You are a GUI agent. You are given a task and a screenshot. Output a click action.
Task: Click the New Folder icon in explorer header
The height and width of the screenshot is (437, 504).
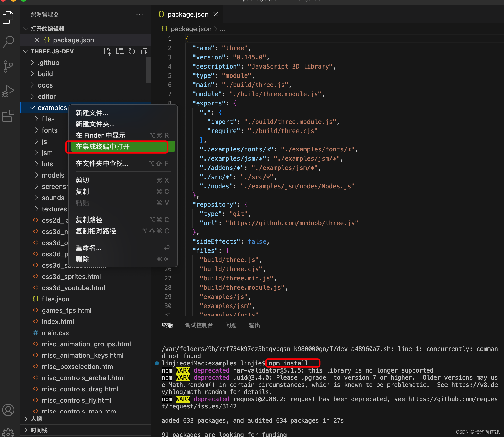point(120,51)
